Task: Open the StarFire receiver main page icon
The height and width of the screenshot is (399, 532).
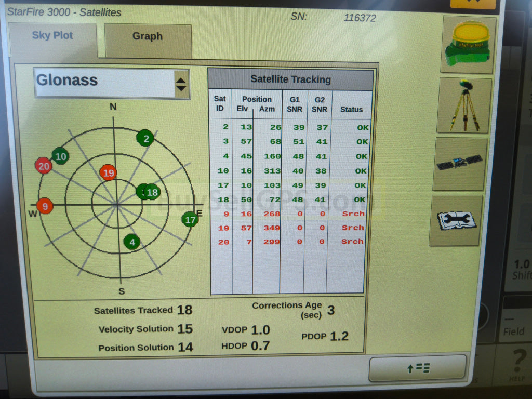Action: (x=469, y=44)
